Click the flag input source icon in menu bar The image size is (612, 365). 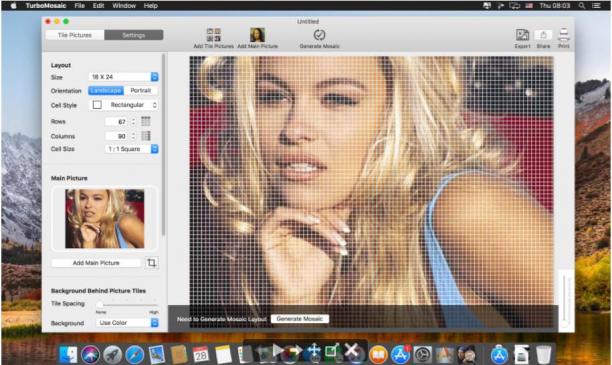click(x=529, y=5)
